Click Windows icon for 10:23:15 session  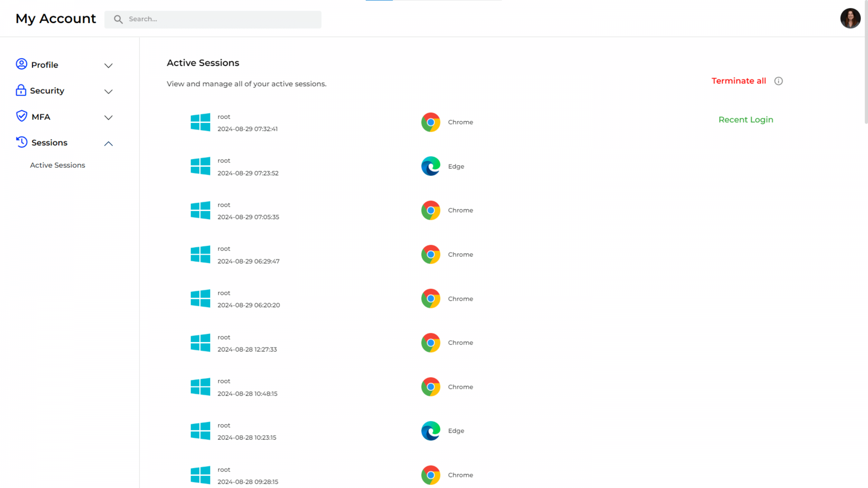[x=200, y=431]
